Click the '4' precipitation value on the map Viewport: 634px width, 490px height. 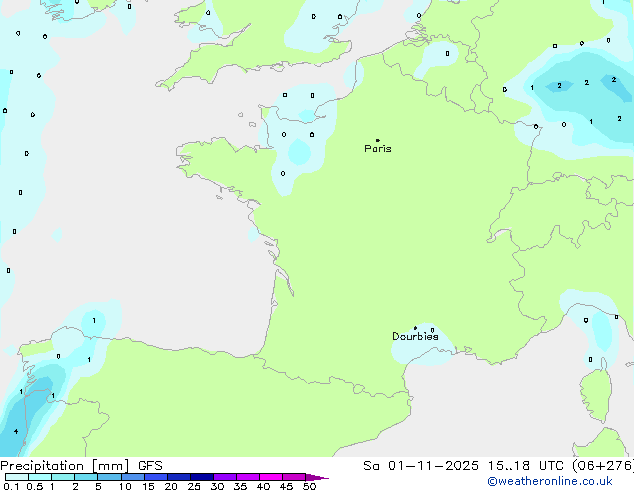point(16,432)
